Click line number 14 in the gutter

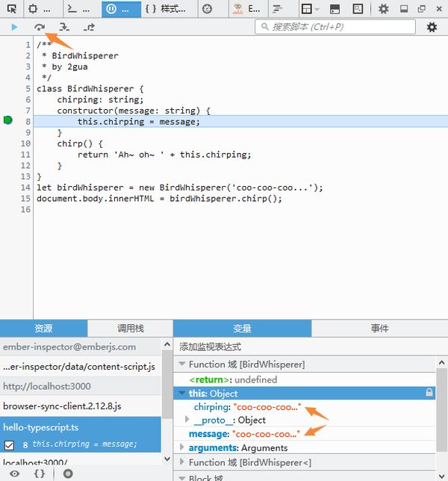point(25,187)
